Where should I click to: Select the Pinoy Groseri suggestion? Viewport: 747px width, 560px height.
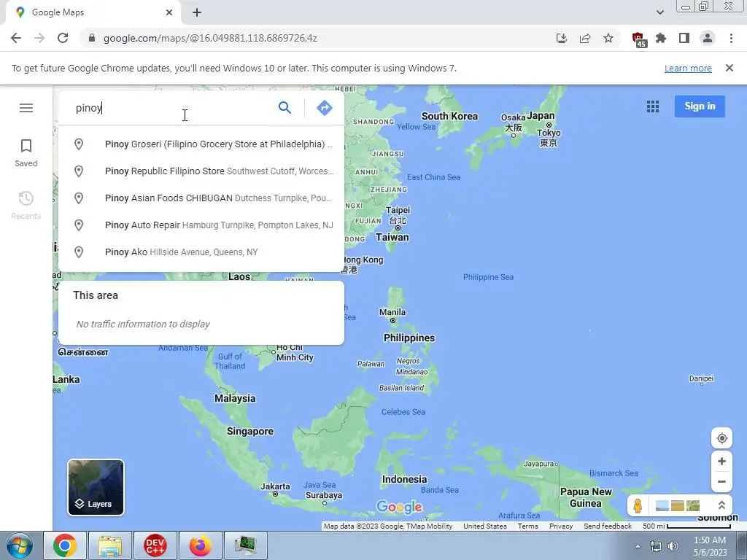click(x=201, y=144)
